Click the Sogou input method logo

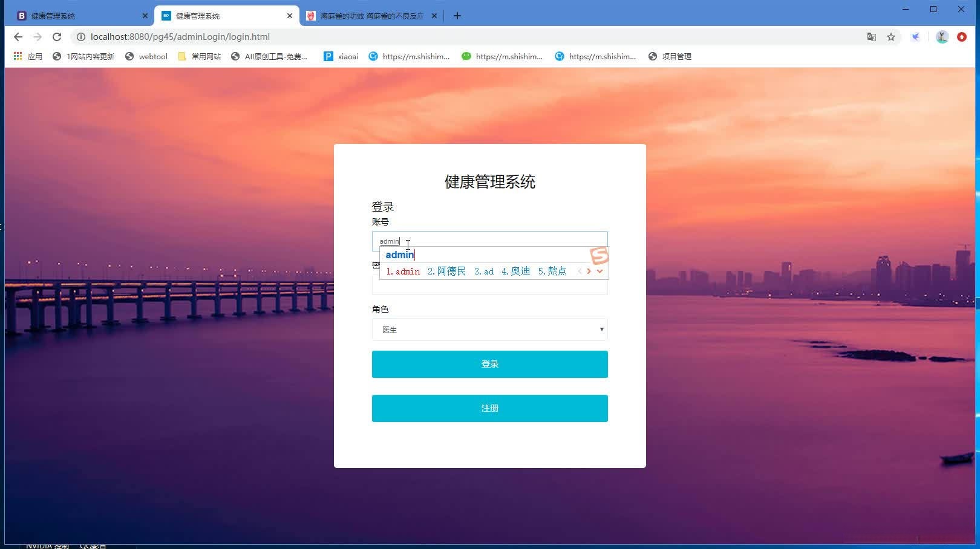tap(599, 256)
